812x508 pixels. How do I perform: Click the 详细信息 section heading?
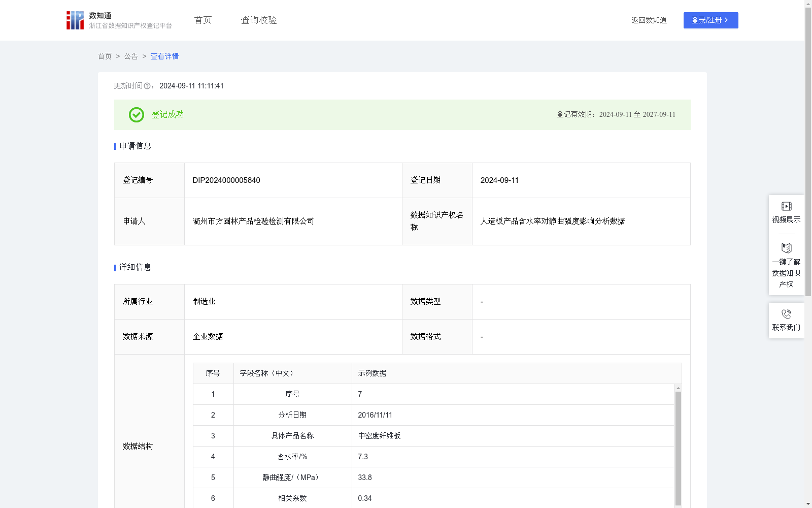[135, 268]
